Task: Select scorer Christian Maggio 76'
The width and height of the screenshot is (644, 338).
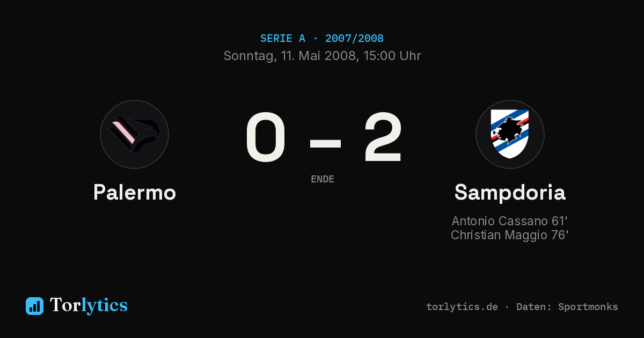Action: 510,235
